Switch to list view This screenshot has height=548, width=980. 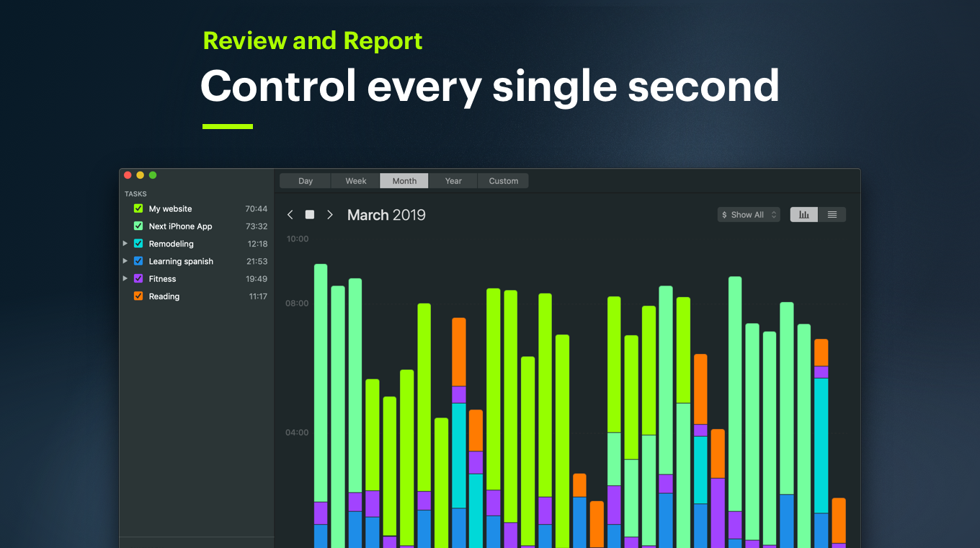click(832, 215)
